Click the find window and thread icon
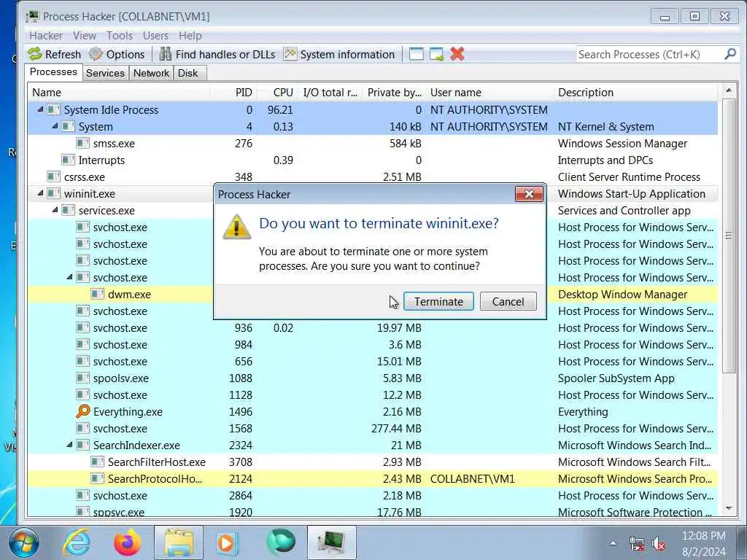 [436, 54]
